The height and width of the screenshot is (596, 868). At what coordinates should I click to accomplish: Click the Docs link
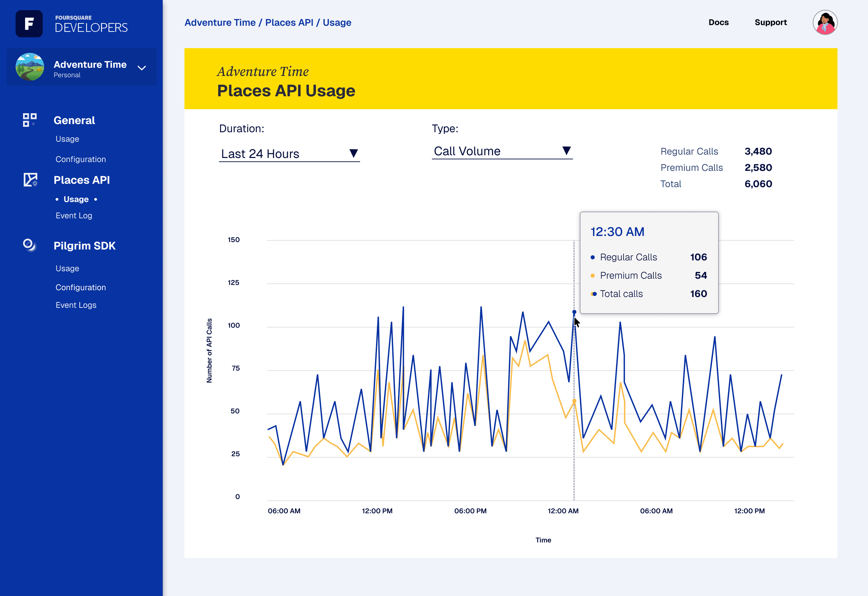[x=718, y=22]
